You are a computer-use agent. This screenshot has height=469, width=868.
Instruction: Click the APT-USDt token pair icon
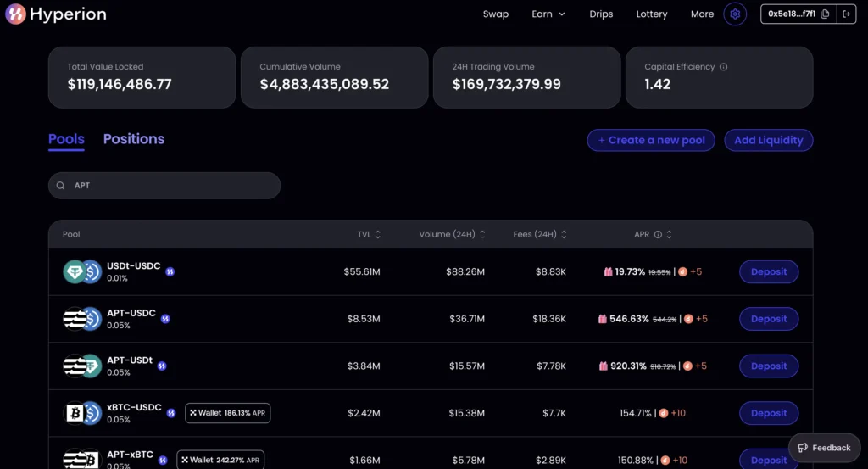click(82, 366)
